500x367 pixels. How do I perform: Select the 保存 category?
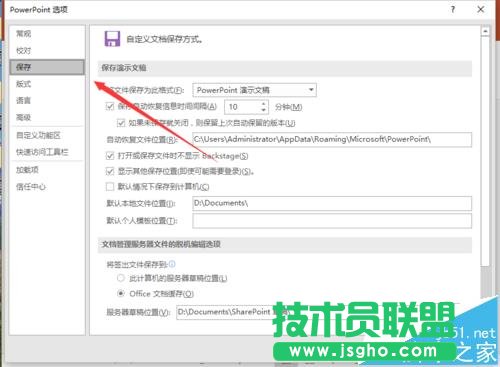(x=47, y=67)
